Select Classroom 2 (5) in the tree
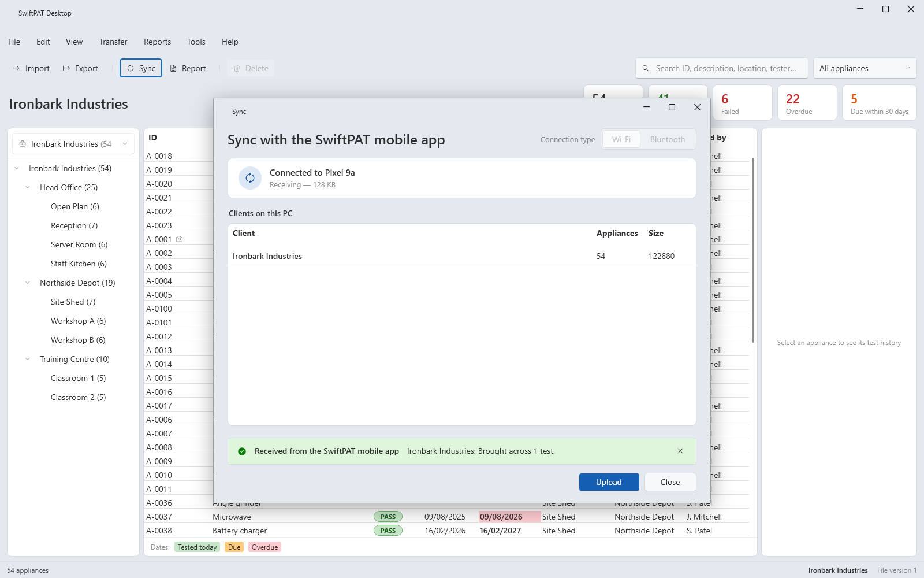This screenshot has height=578, width=924. coord(78,397)
